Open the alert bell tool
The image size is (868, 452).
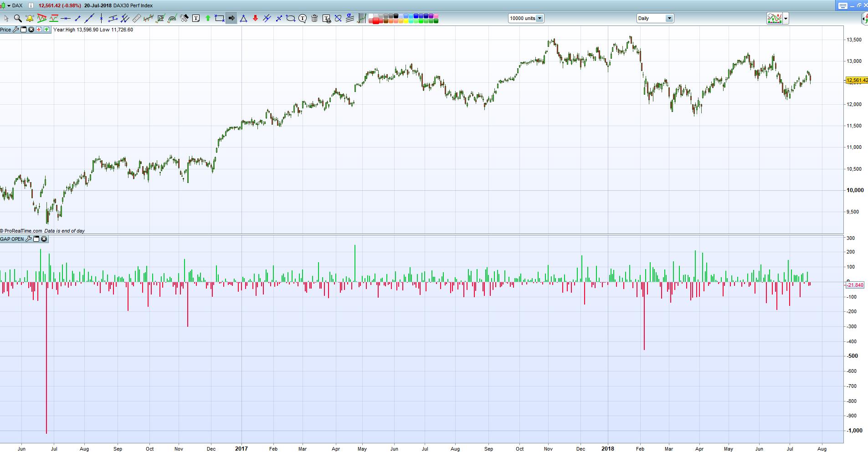pyautogui.click(x=30, y=19)
